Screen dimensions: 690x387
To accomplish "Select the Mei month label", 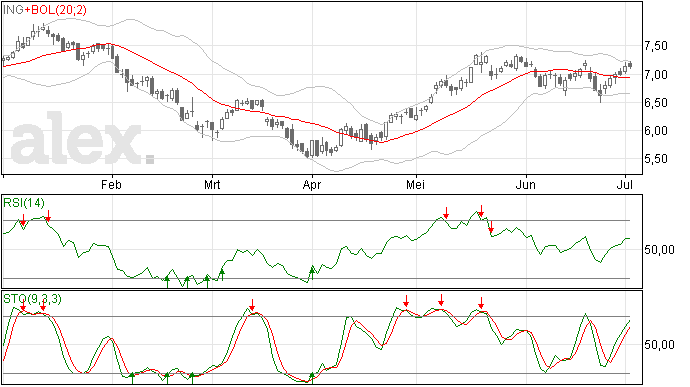I will tap(415, 184).
